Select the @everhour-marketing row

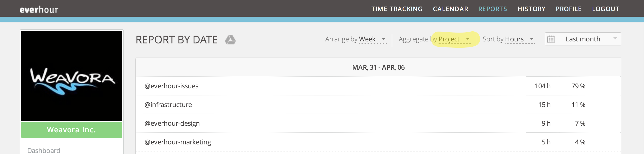(178, 142)
